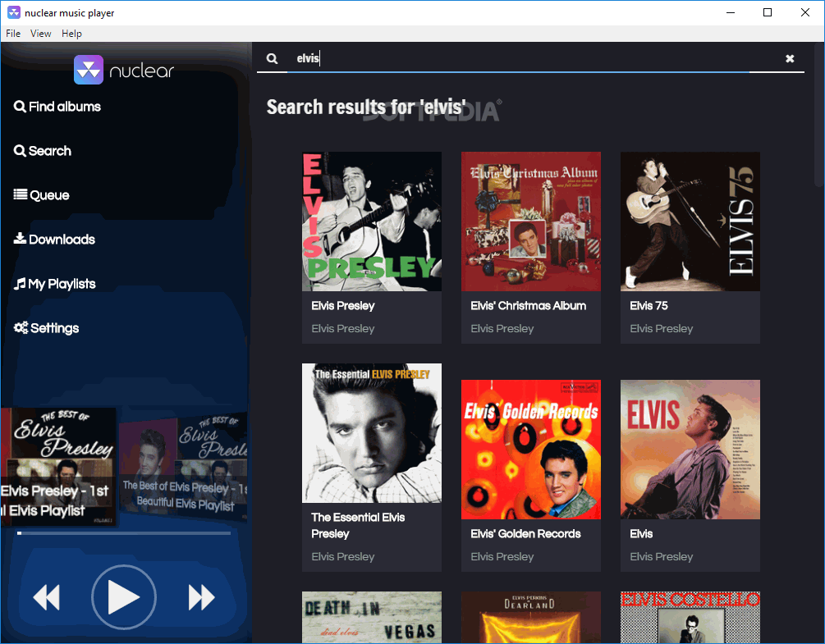The height and width of the screenshot is (644, 825).
Task: Open the Death in Vegas album cover
Action: coord(372,617)
